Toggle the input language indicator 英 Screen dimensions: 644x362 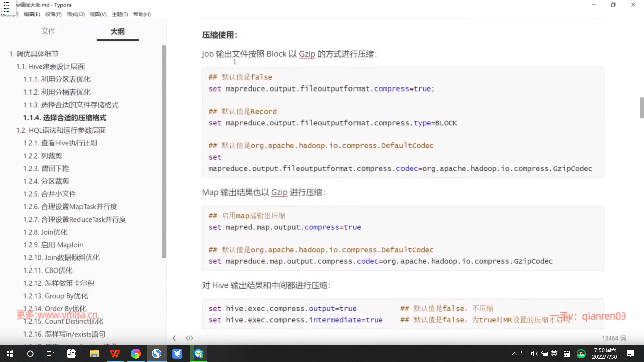554,354
